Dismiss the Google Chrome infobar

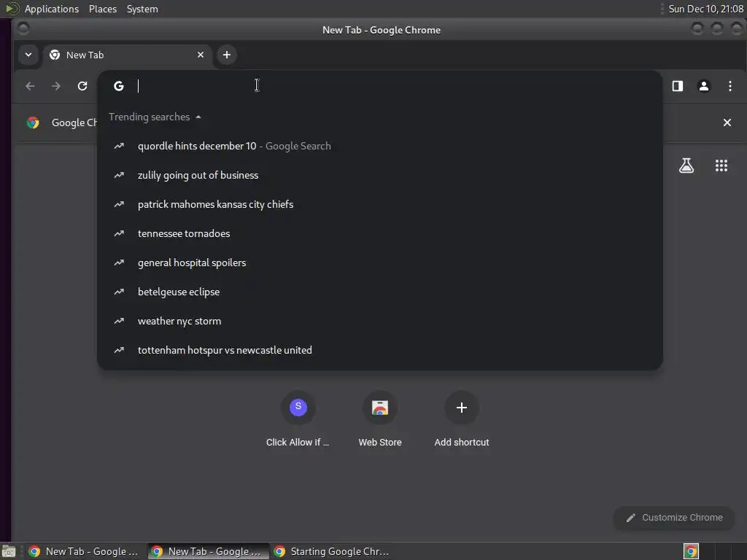point(727,122)
